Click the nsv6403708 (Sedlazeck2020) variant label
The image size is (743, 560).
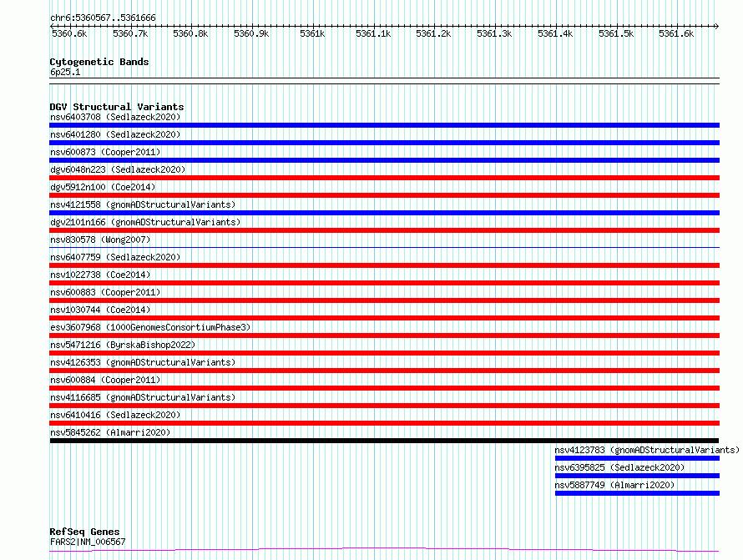pos(115,117)
